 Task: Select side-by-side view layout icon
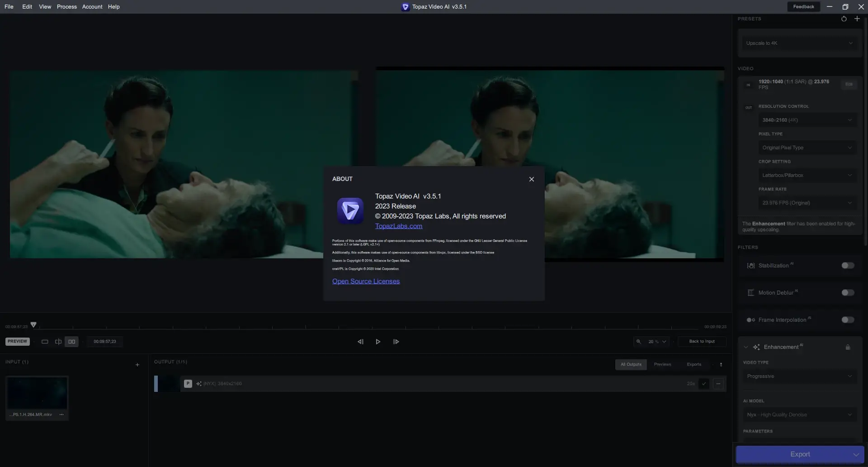(x=71, y=342)
